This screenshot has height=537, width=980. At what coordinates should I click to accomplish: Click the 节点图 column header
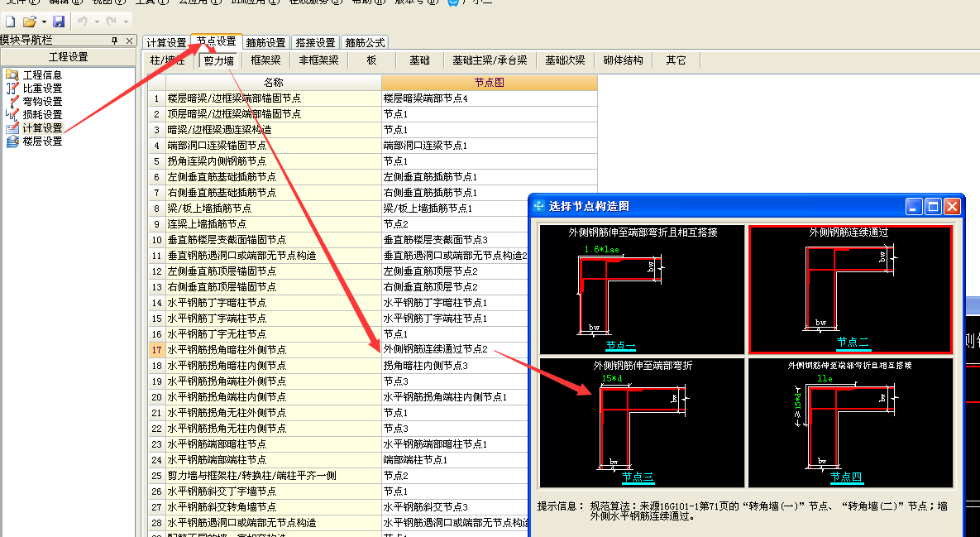pyautogui.click(x=490, y=83)
